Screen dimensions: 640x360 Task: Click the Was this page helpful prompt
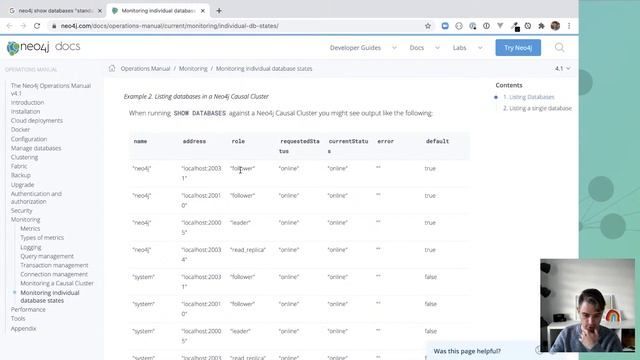coord(467,351)
